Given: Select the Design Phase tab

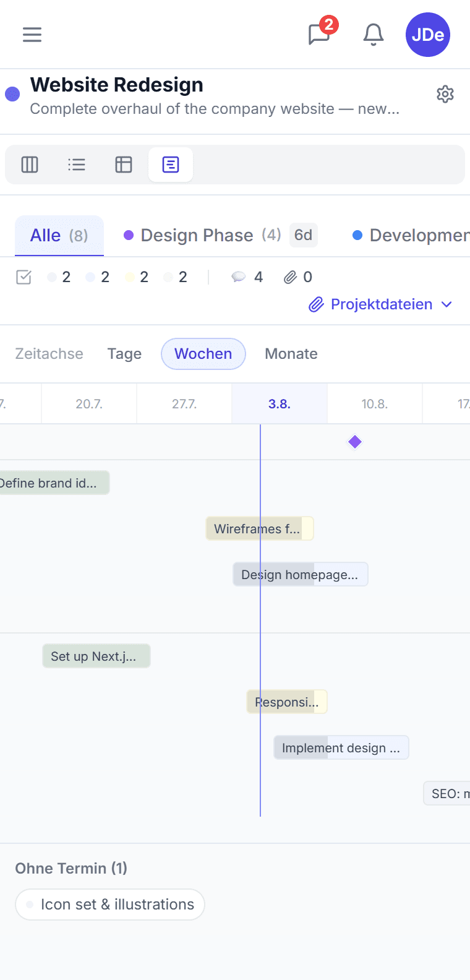Looking at the screenshot, I should coord(221,236).
